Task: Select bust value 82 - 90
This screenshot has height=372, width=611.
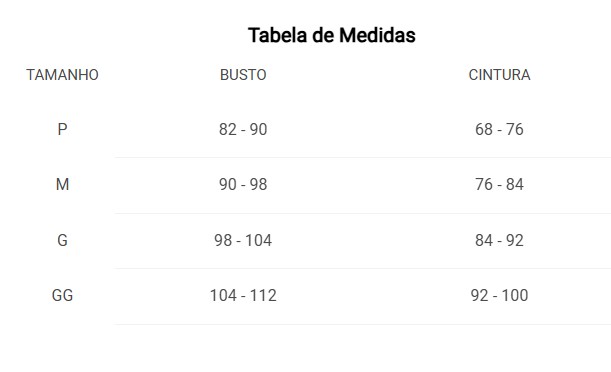Action: point(243,129)
